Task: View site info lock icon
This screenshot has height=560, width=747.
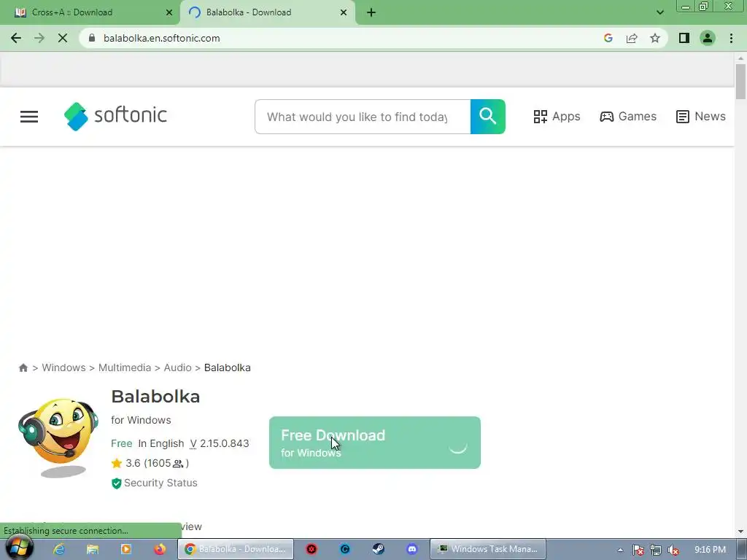Action: pyautogui.click(x=92, y=38)
